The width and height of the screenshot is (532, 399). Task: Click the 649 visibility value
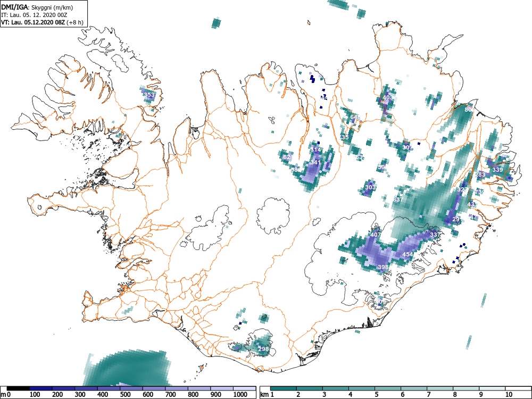(x=355, y=118)
